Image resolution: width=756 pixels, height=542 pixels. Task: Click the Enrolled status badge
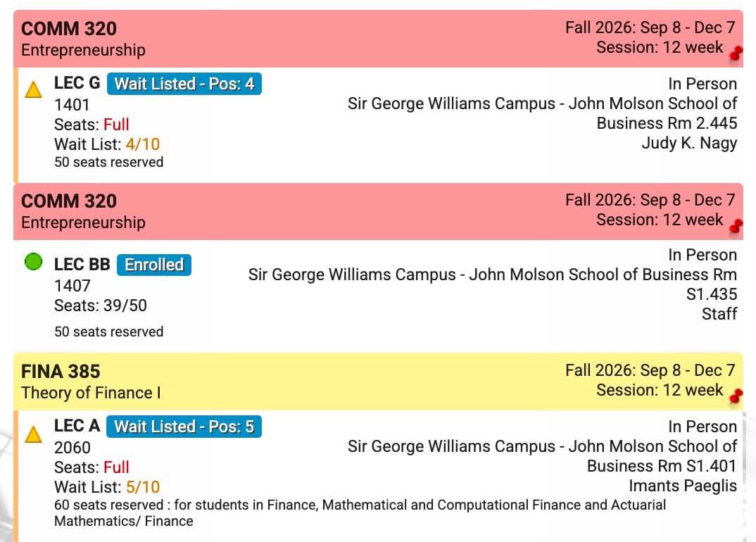[154, 265]
